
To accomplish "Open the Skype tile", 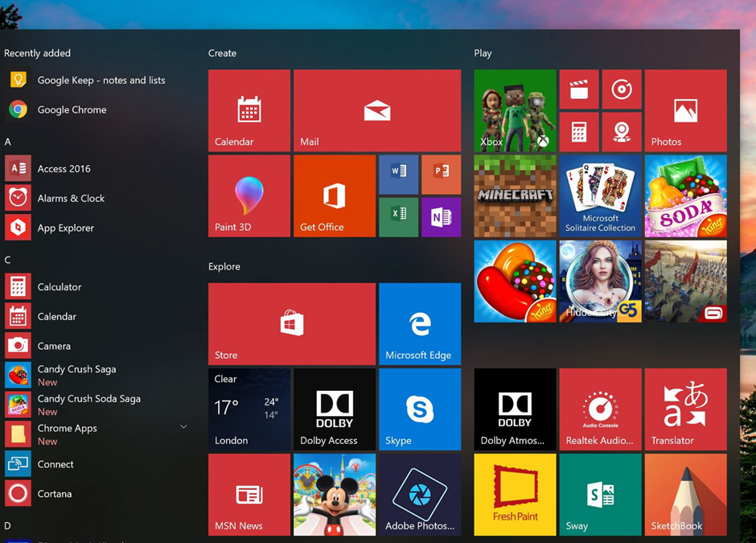I will (419, 409).
